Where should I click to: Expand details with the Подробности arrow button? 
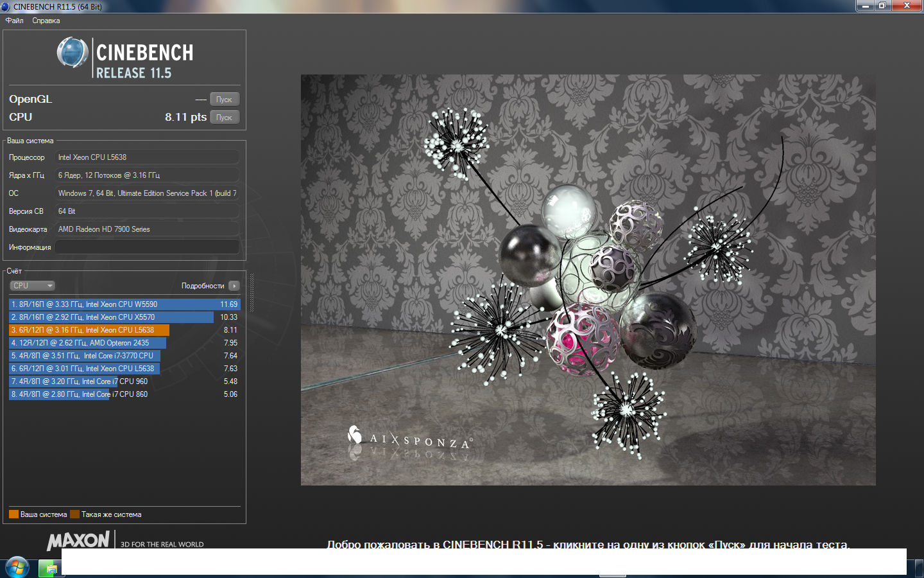click(x=234, y=286)
